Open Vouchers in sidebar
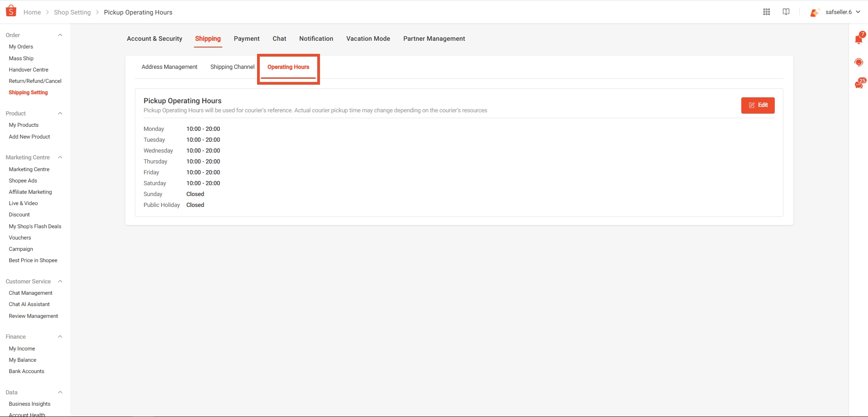Image resolution: width=868 pixels, height=417 pixels. point(20,238)
